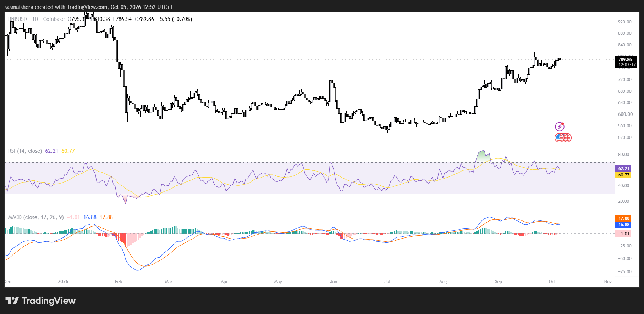Click the yellow 60.77 tag on RSI axis
The image size is (644, 314).
tap(623, 175)
